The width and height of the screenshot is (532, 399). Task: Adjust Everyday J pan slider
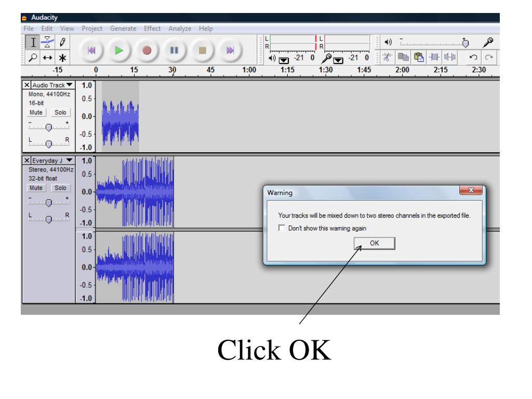coord(49,219)
